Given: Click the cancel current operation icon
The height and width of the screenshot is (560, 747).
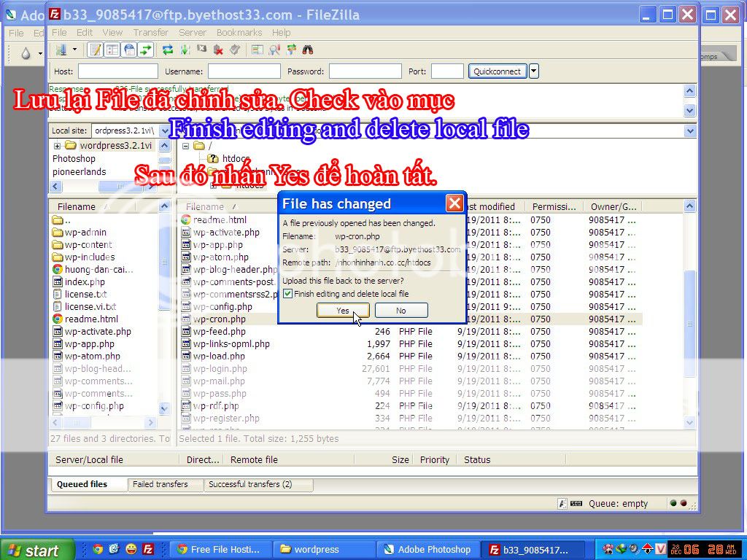Looking at the screenshot, I should 201,50.
